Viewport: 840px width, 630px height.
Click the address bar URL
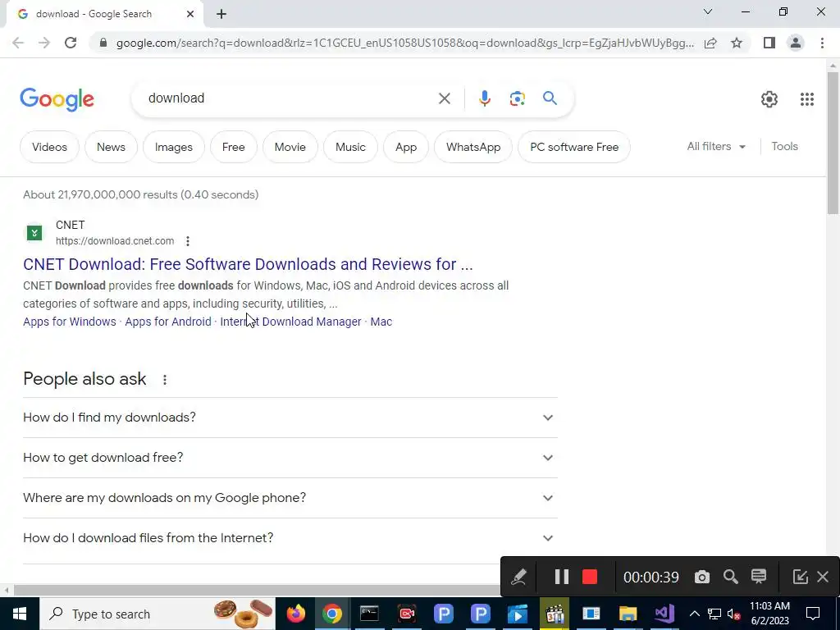click(x=405, y=43)
